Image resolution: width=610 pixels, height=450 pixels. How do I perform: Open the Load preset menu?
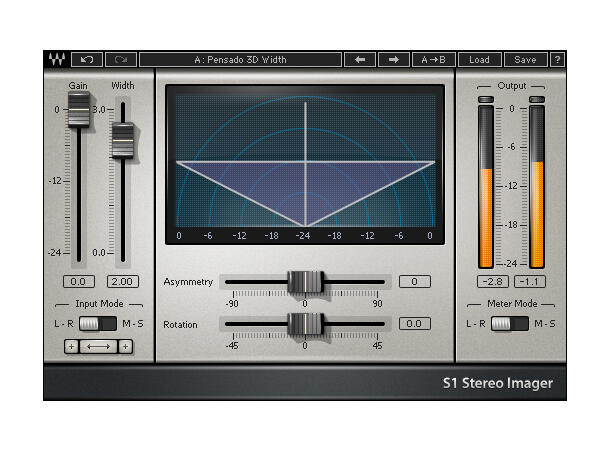pos(479,60)
